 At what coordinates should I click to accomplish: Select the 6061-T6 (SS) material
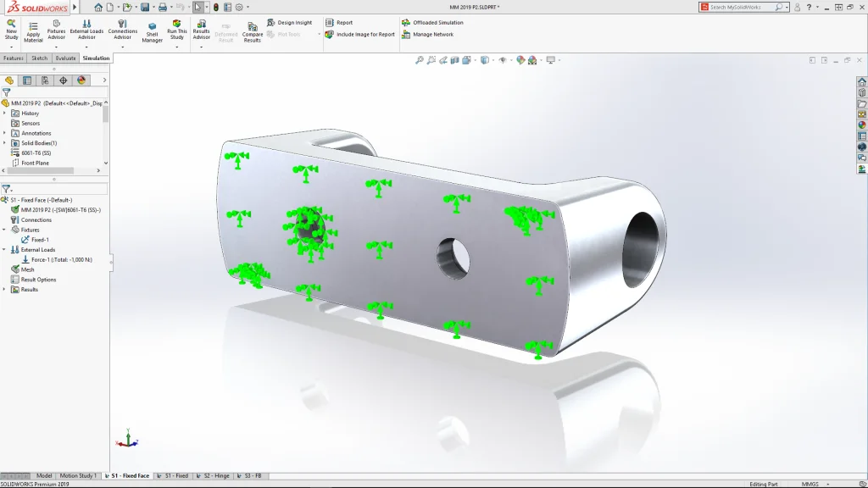tap(31, 152)
